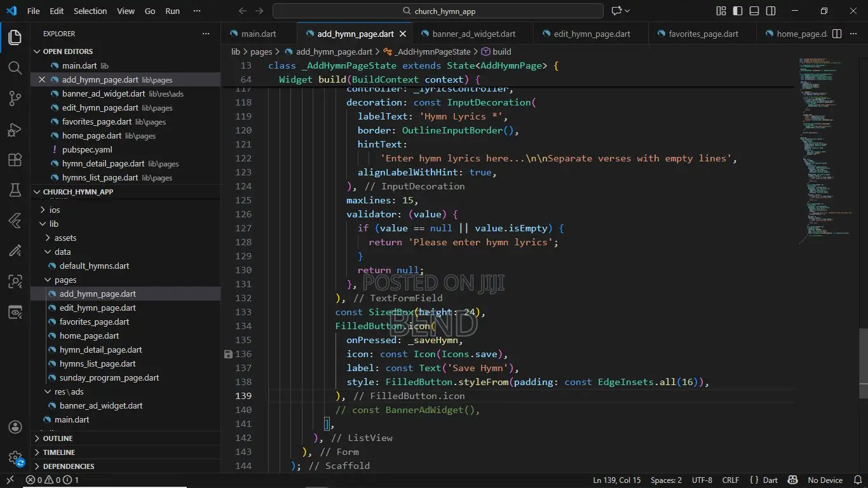Switch to edit_hymn_page.dart tab
Screen dimensions: 868x488
[x=592, y=34]
